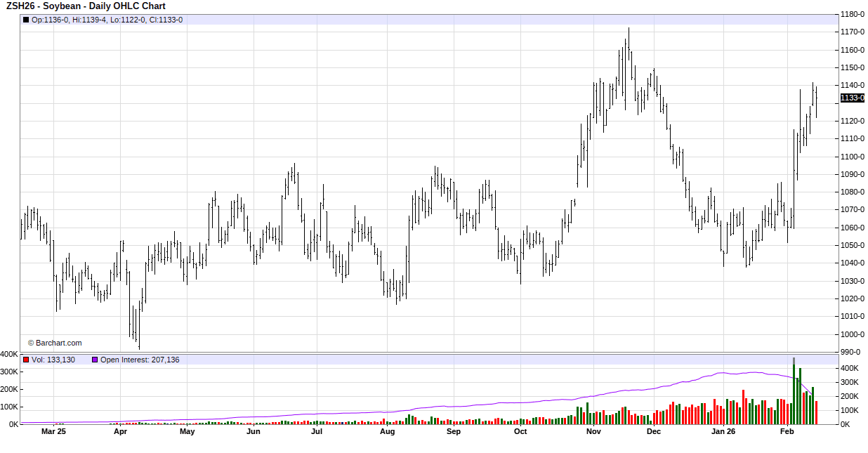Click the highlighted 1133-0 current price tag
This screenshot has width=868, height=453.
pos(852,98)
